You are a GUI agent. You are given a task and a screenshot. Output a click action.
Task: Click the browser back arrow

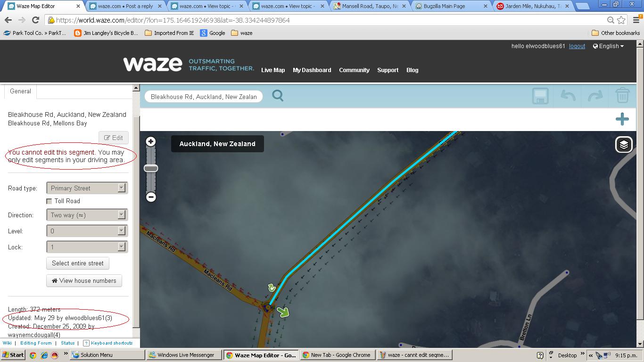tap(8, 20)
